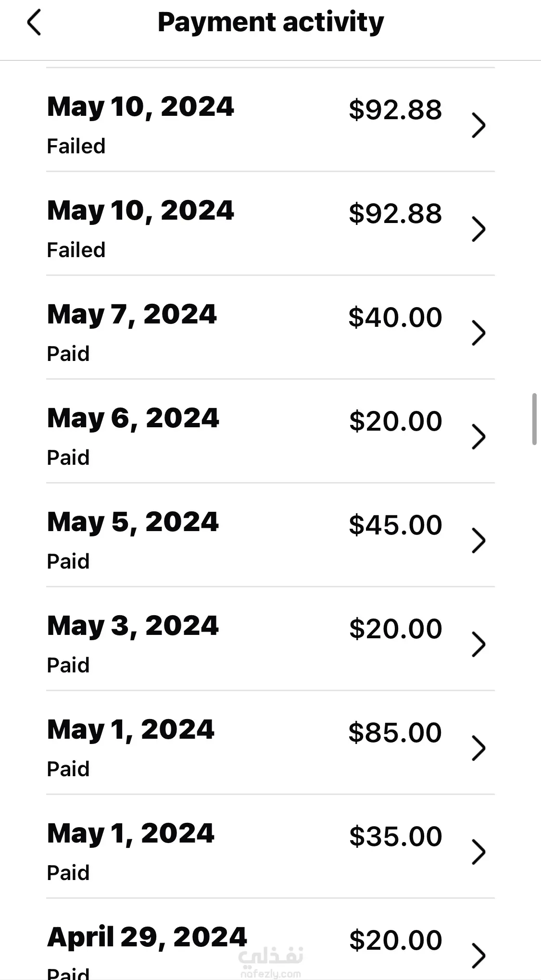The height and width of the screenshot is (980, 541).
Task: Go back using the top-left arrow
Action: (x=34, y=23)
